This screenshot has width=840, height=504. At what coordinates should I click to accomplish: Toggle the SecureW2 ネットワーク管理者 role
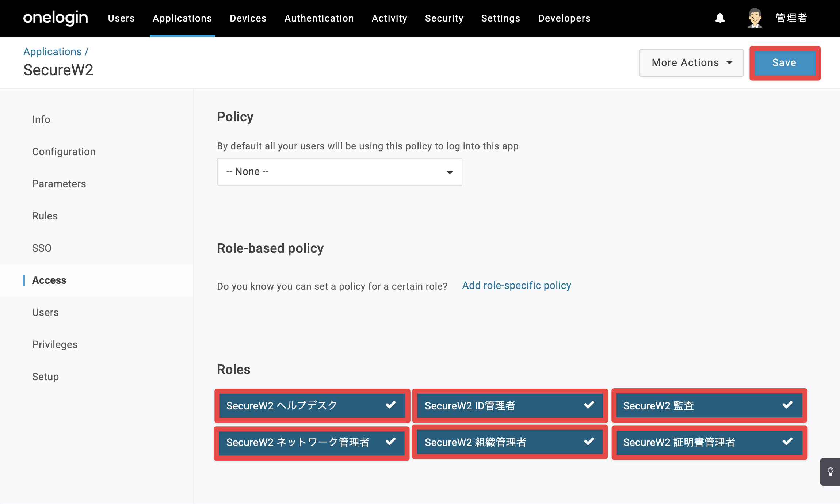[x=312, y=442]
